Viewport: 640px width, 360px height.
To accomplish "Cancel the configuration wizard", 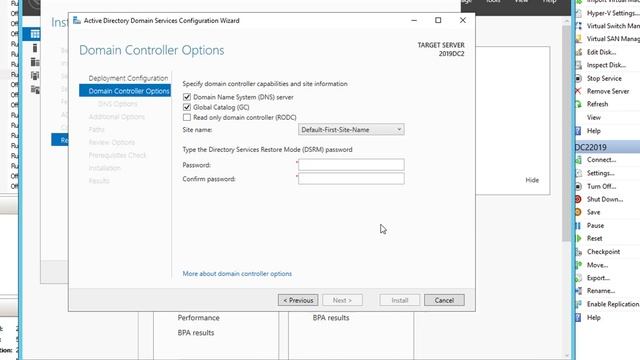I will pos(444,300).
